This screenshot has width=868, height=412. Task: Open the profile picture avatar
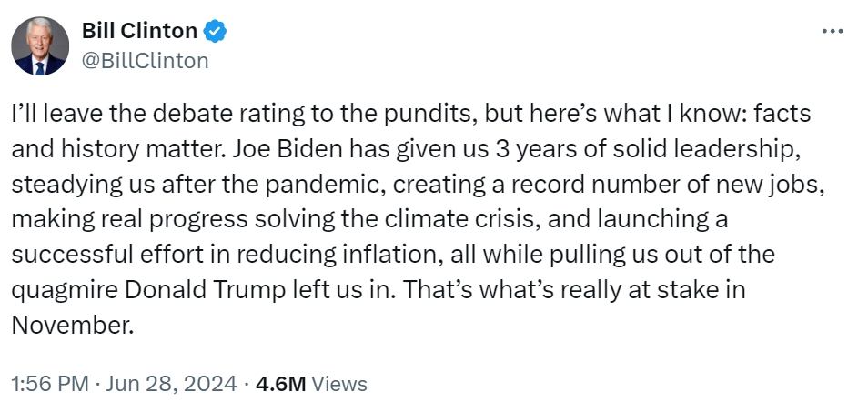(x=40, y=45)
